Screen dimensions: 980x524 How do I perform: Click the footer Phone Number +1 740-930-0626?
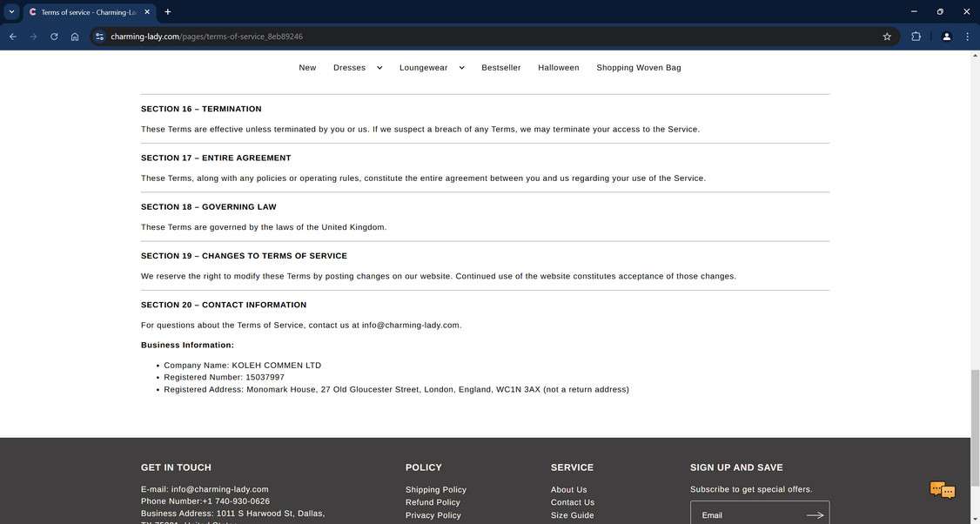[x=205, y=501]
